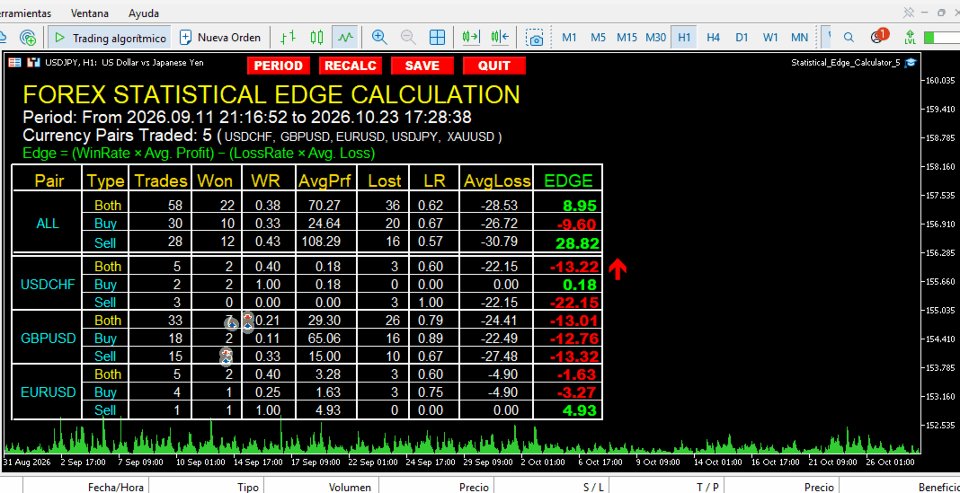960x493 pixels.
Task: Select the MN monthly timeframe
Action: click(800, 37)
